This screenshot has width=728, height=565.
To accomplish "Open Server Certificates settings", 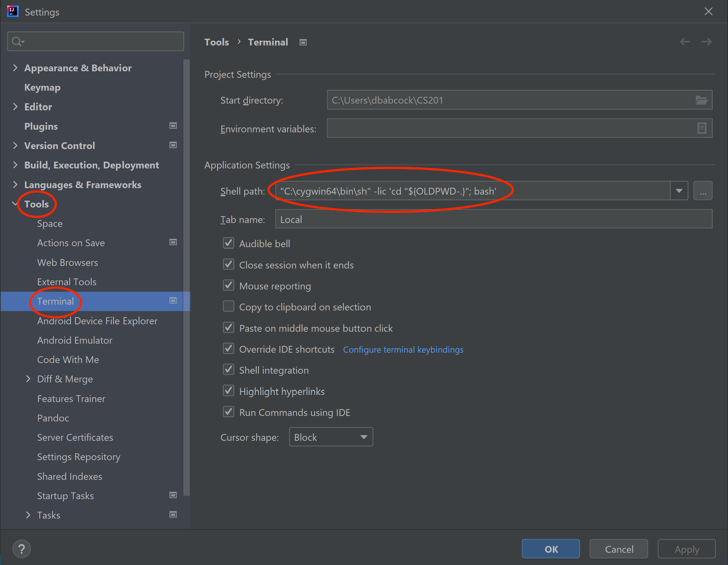I will [75, 438].
